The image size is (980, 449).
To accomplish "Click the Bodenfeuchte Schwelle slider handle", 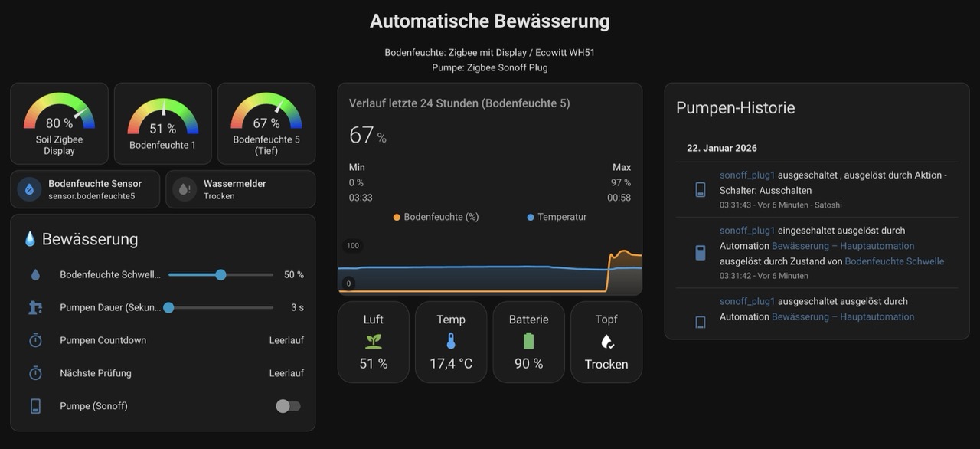I will (220, 274).
